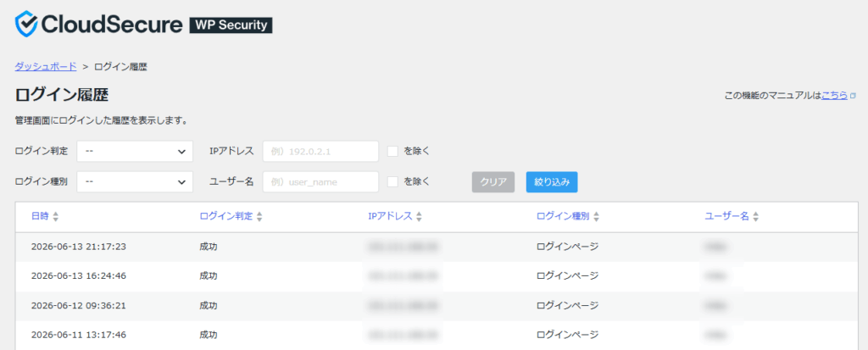Screen dimensions: 868x350
Task: Open the ダッシュボード breadcrumb link
Action: tap(46, 66)
